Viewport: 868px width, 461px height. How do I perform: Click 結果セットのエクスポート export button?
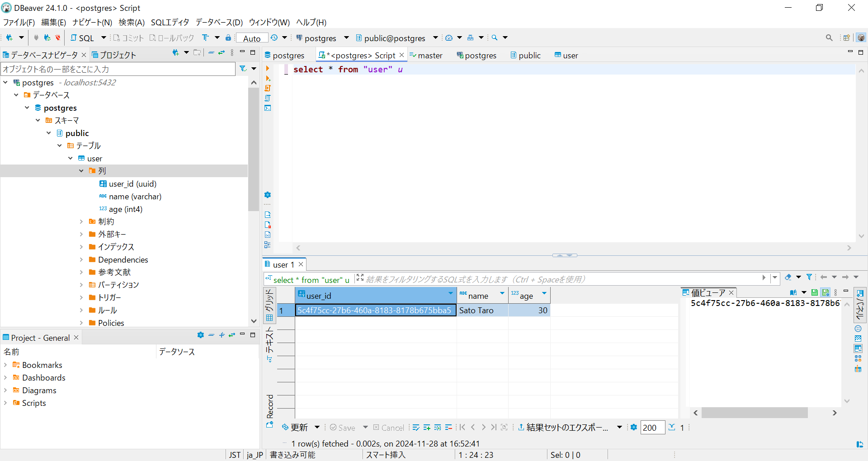click(x=566, y=427)
